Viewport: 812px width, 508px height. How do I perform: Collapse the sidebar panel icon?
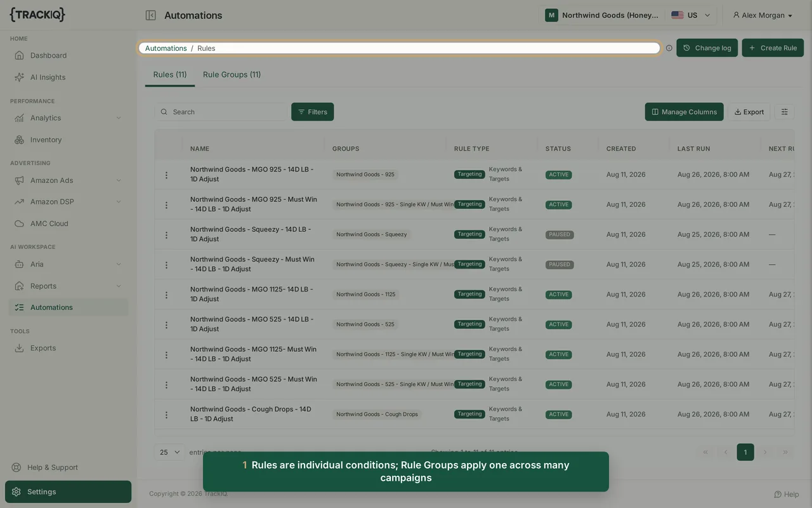[150, 15]
